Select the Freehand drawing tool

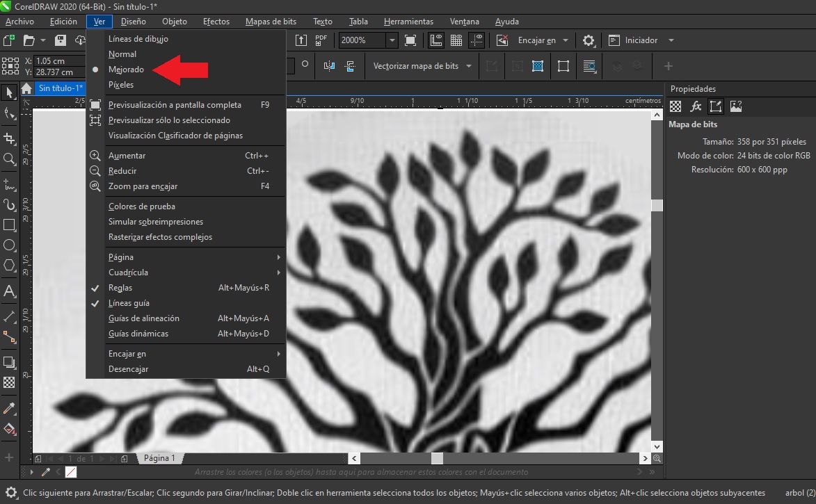pyautogui.click(x=9, y=184)
